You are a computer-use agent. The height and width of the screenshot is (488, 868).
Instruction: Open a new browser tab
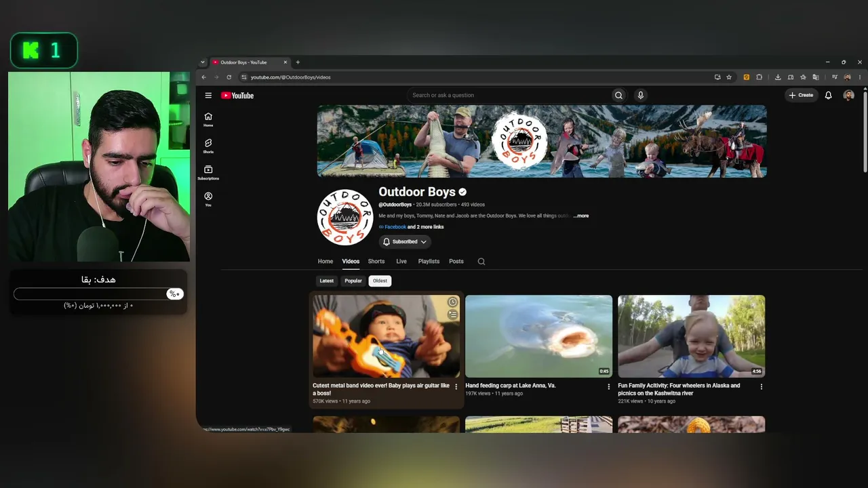298,62
